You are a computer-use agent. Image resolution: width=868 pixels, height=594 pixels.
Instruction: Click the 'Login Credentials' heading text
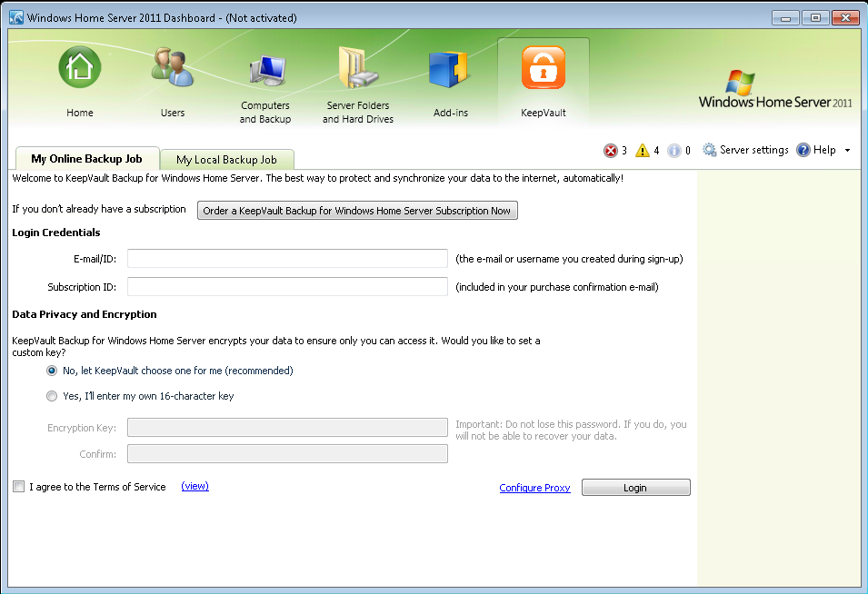coord(56,233)
